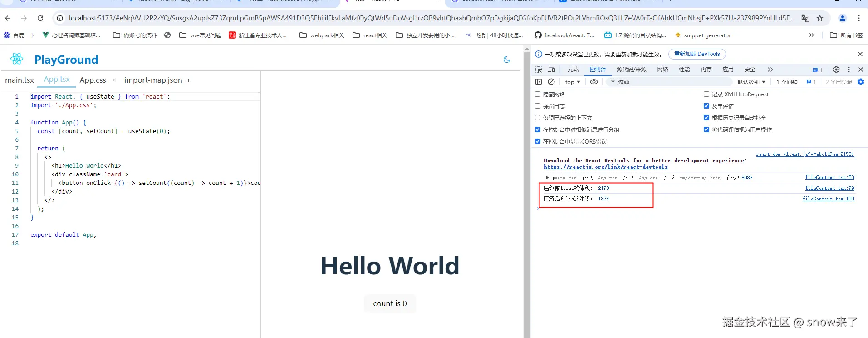Open the 默认级别 log level dropdown
The width and height of the screenshot is (868, 338).
[x=751, y=82]
